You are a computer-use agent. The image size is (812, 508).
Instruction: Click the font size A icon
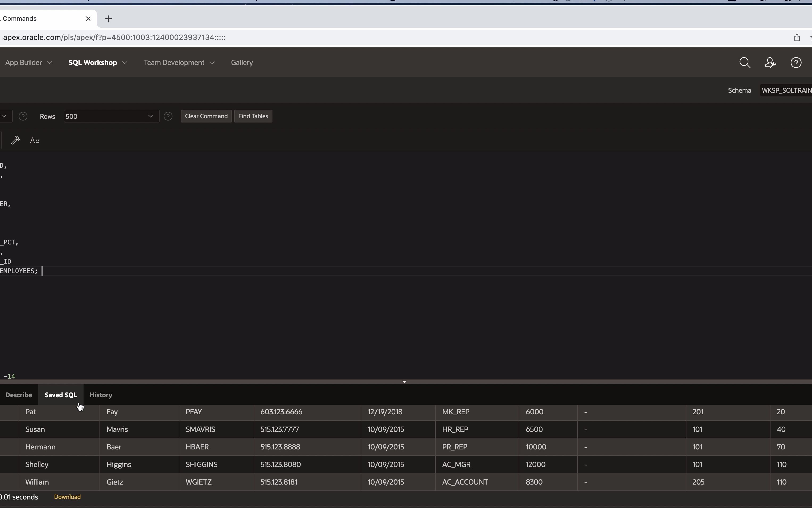pyautogui.click(x=35, y=140)
